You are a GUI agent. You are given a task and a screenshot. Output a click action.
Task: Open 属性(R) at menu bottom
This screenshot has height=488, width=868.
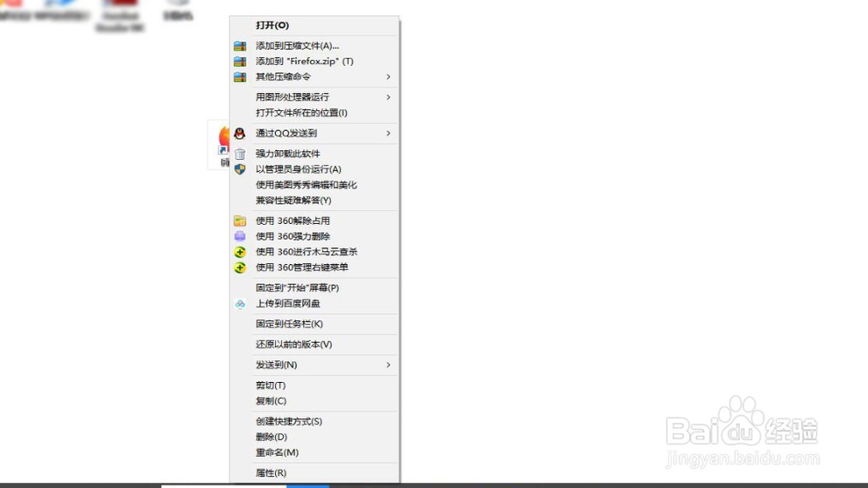coord(314,473)
